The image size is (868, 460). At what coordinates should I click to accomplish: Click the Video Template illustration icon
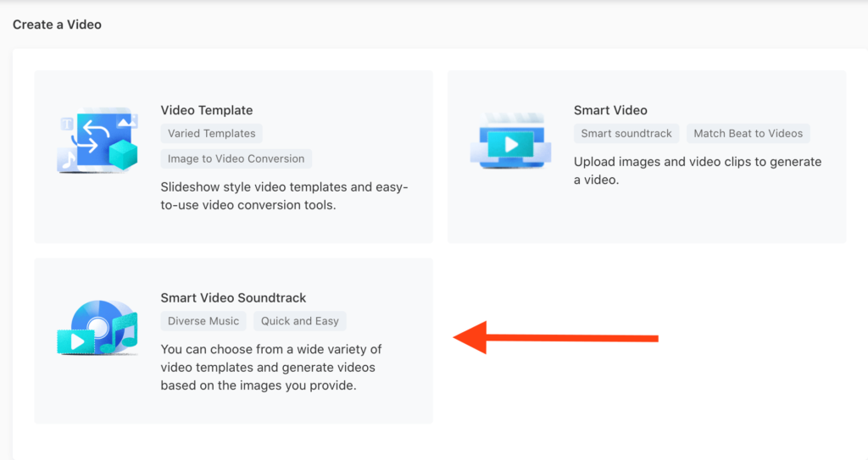pyautogui.click(x=97, y=141)
